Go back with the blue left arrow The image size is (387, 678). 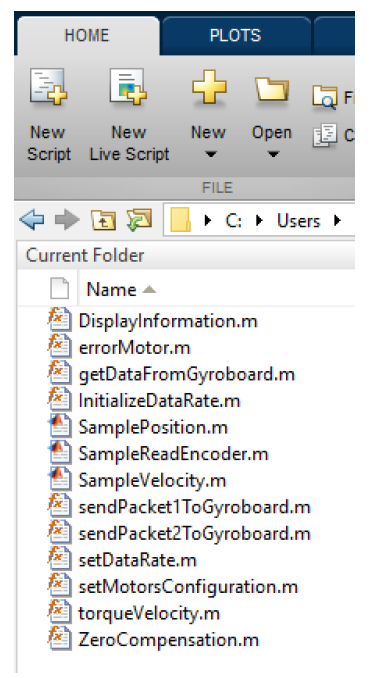point(32,220)
